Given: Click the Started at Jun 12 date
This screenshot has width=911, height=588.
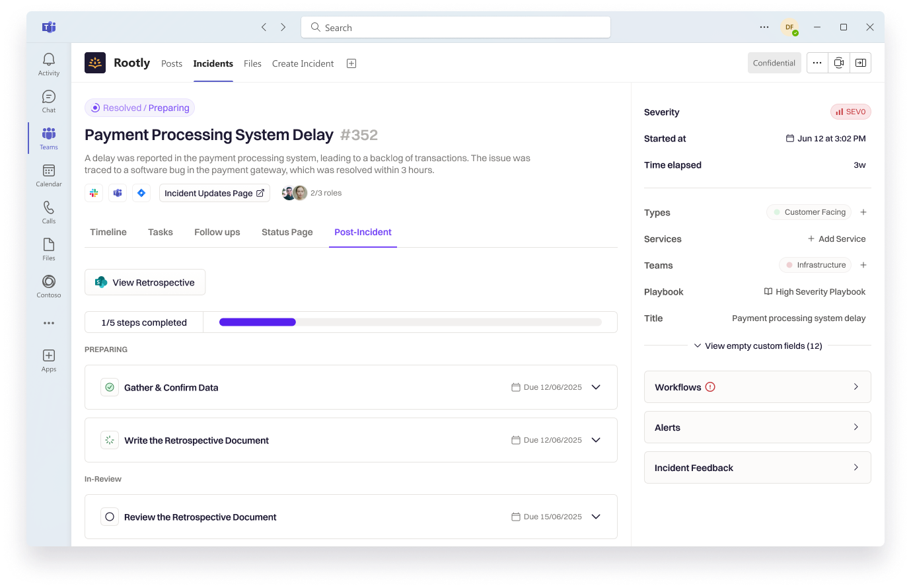Looking at the screenshot, I should pos(825,138).
